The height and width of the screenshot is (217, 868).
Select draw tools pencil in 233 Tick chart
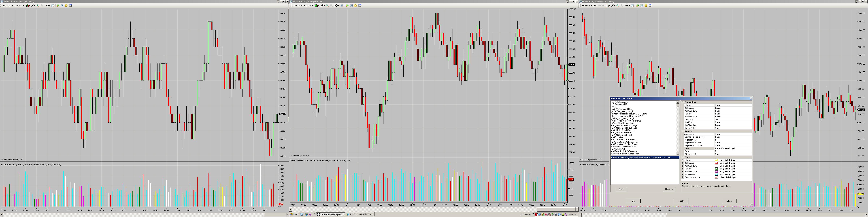click(x=33, y=6)
